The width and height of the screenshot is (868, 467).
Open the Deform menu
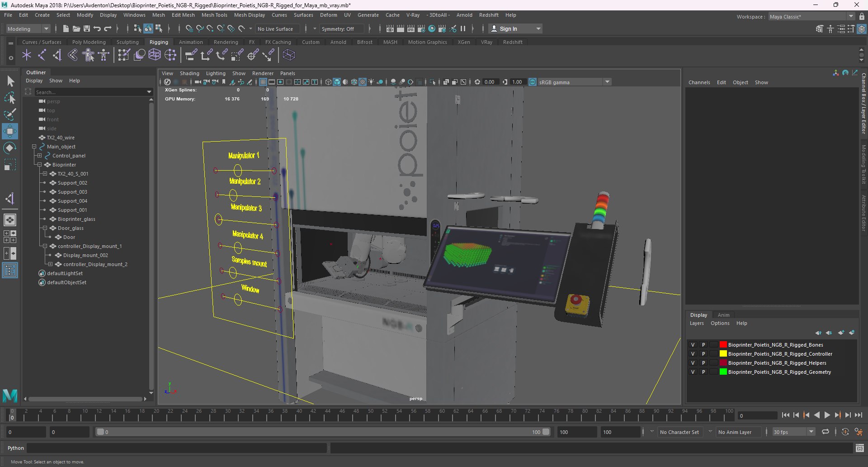tap(329, 15)
